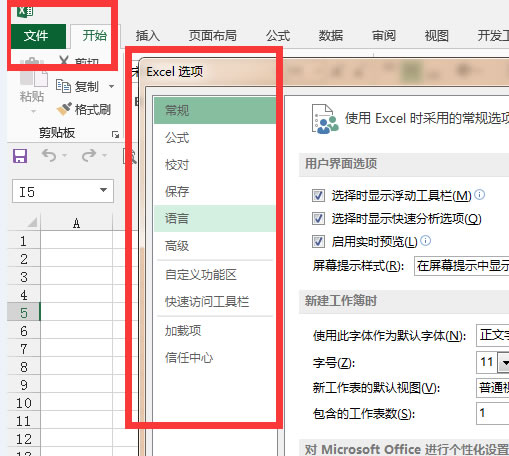Click the redo arrow icon
Screen dimensions: 509x456
coord(89,155)
